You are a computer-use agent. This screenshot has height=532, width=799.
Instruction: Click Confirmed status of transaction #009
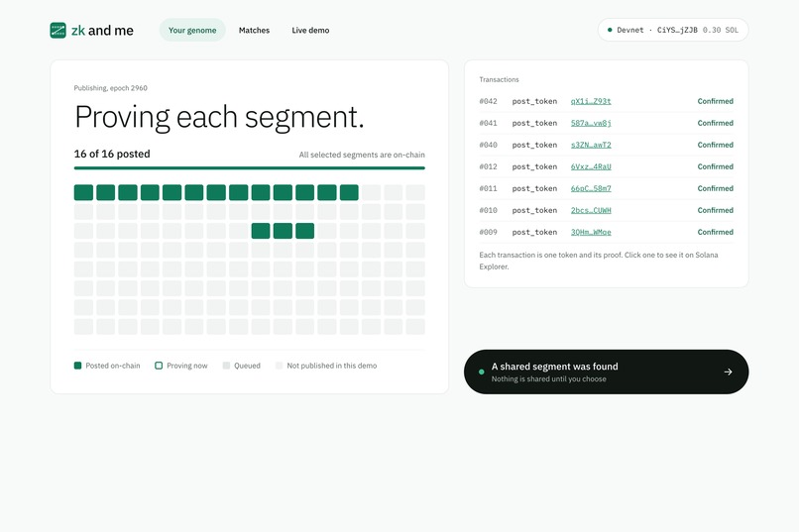[715, 232]
